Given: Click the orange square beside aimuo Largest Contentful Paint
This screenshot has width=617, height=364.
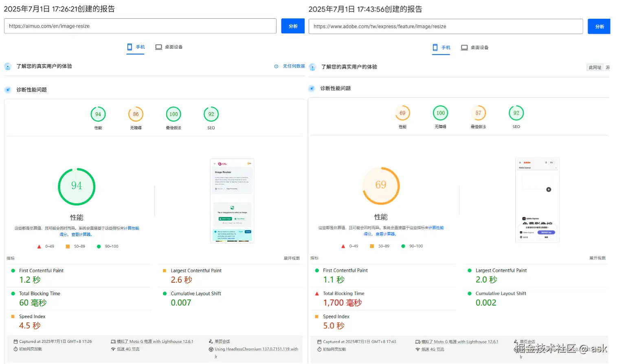Looking at the screenshot, I should [x=165, y=270].
